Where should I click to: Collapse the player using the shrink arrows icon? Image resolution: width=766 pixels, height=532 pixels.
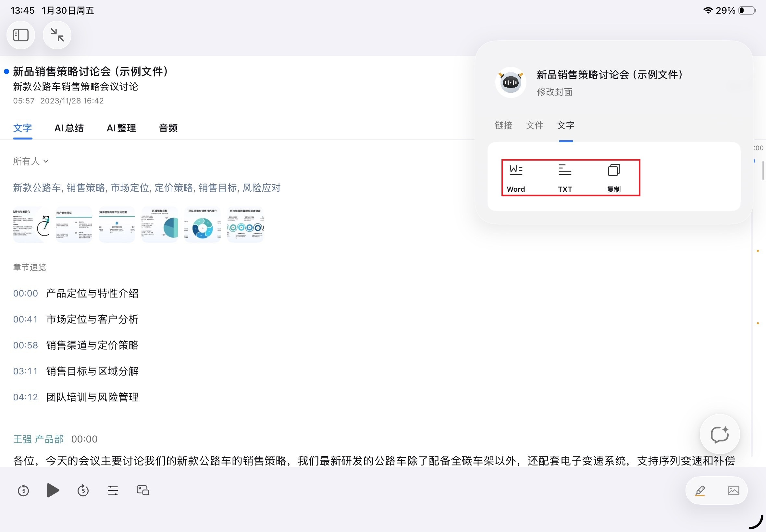(57, 34)
